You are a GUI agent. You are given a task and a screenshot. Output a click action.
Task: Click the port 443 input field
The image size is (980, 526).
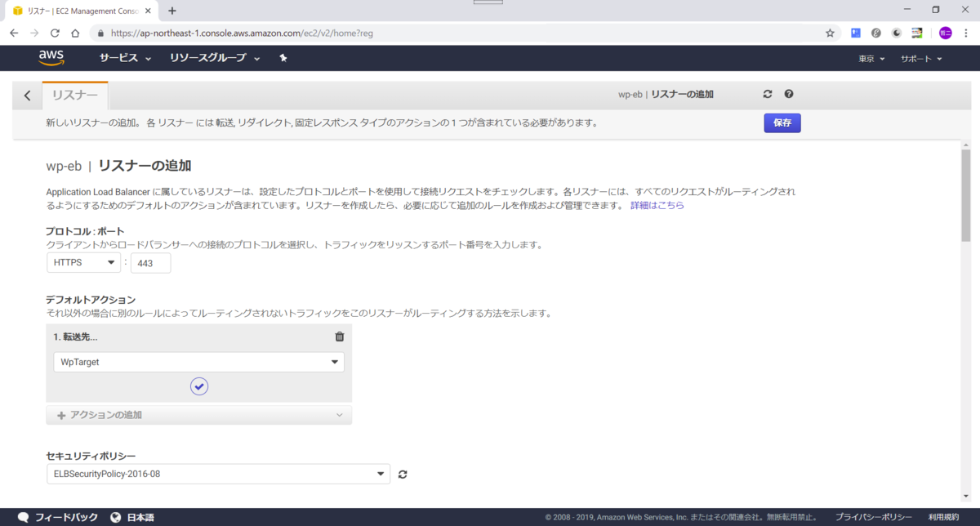tap(150, 263)
